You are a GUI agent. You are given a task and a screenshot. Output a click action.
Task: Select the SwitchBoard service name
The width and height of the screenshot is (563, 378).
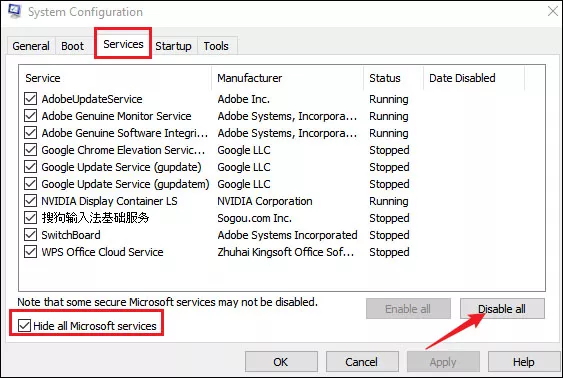pos(71,235)
